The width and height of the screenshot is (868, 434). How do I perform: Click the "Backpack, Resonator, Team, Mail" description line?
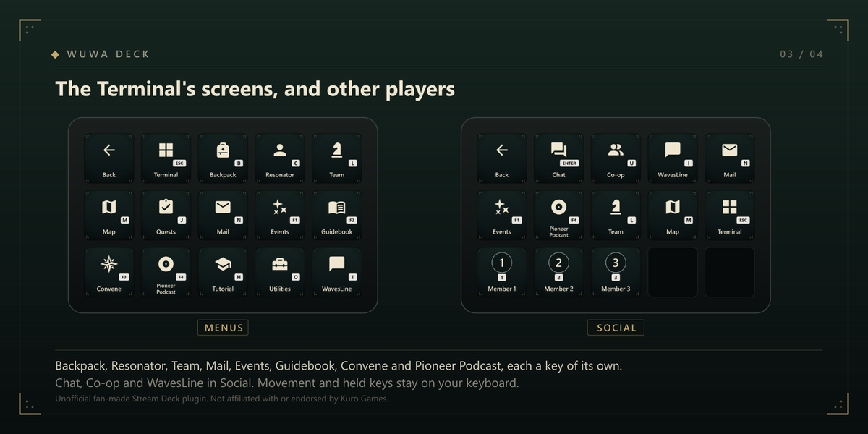[339, 366]
